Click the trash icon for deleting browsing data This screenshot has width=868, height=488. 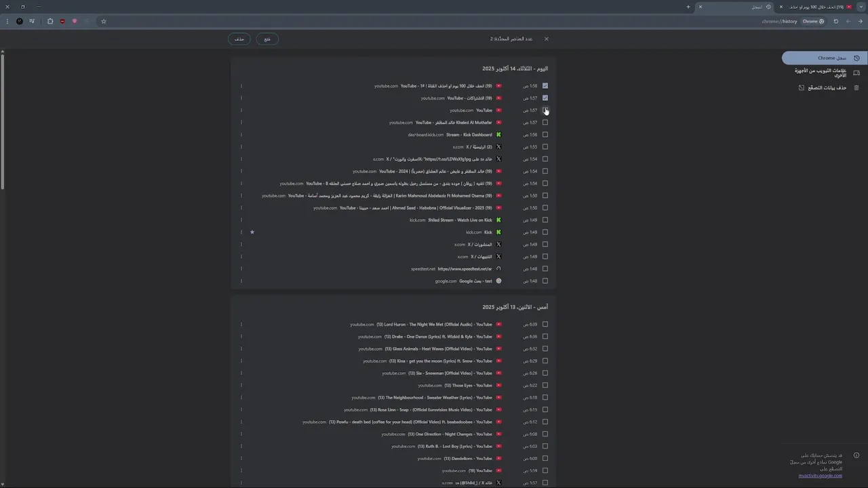click(x=856, y=87)
